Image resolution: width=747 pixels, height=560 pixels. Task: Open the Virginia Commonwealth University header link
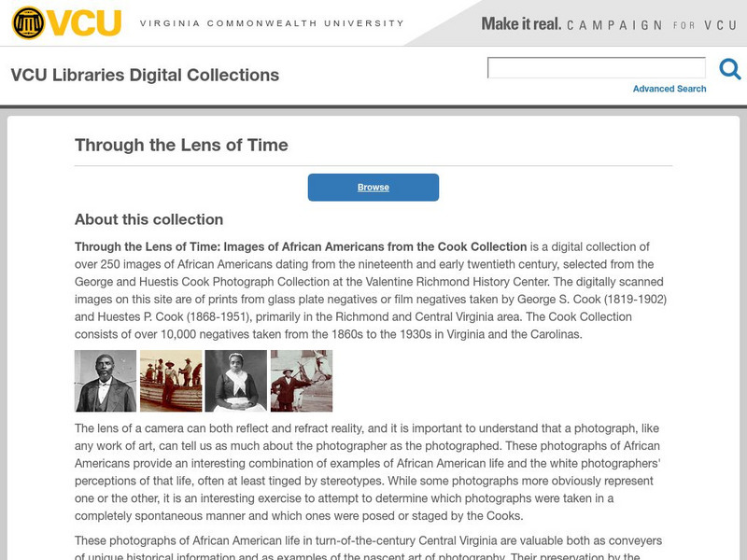(272, 23)
